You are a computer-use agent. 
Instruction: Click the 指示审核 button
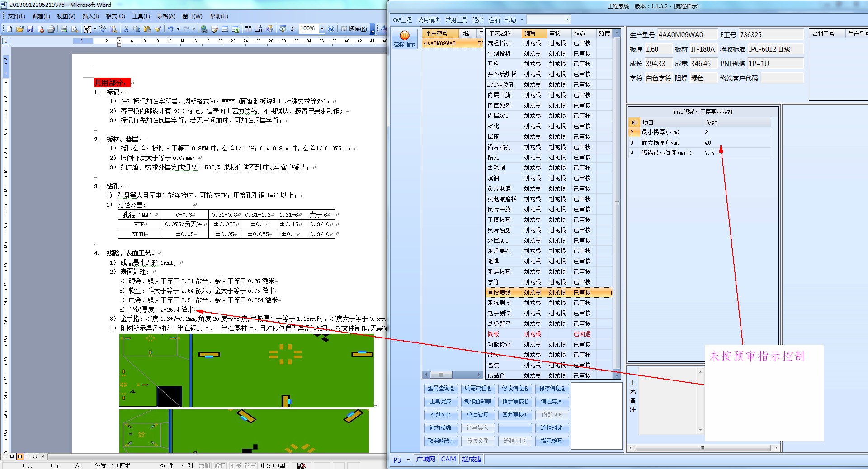pos(515,402)
